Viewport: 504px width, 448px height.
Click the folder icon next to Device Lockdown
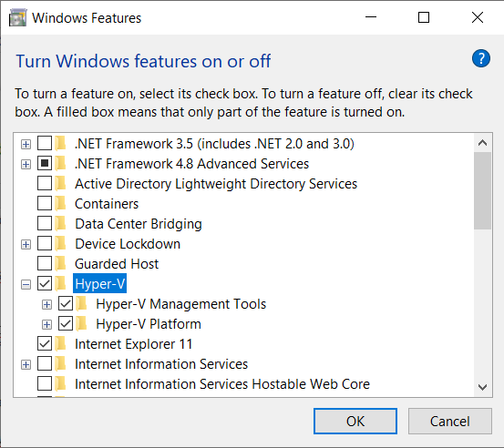60,244
